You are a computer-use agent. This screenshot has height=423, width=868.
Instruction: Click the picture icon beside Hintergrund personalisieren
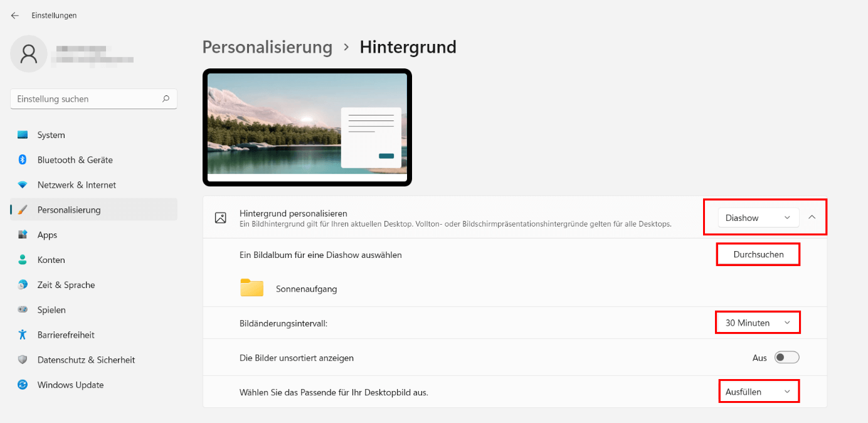(x=220, y=218)
